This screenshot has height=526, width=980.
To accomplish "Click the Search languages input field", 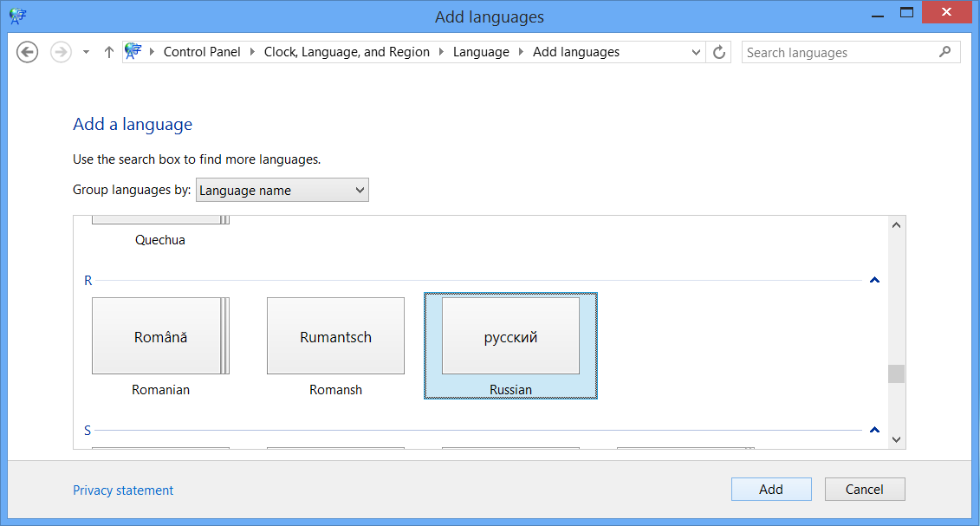I will [x=832, y=52].
